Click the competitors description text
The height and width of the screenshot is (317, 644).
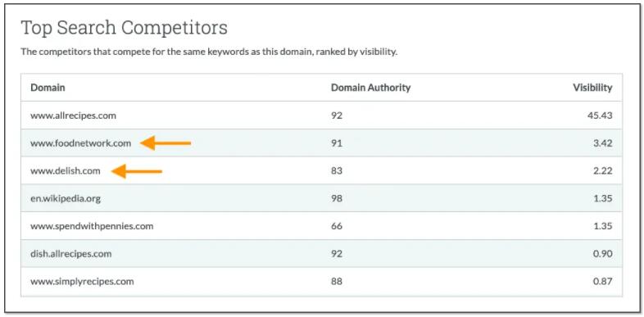click(209, 52)
